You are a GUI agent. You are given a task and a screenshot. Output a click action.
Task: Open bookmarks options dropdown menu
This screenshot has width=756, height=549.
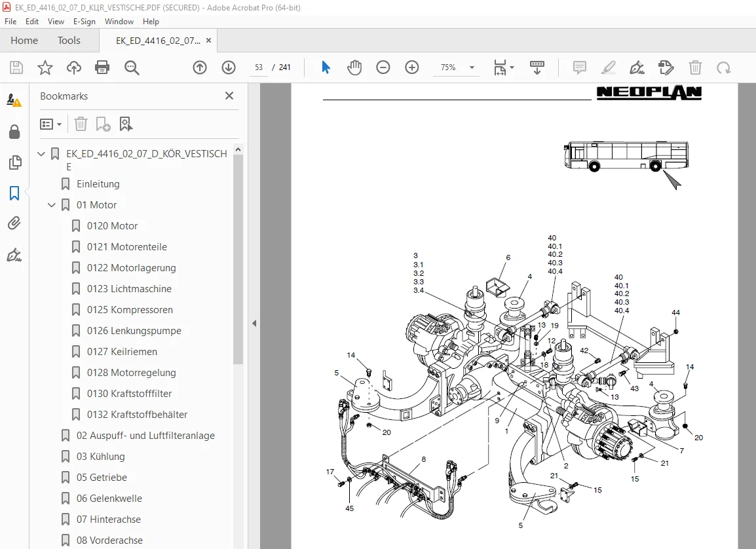[50, 124]
